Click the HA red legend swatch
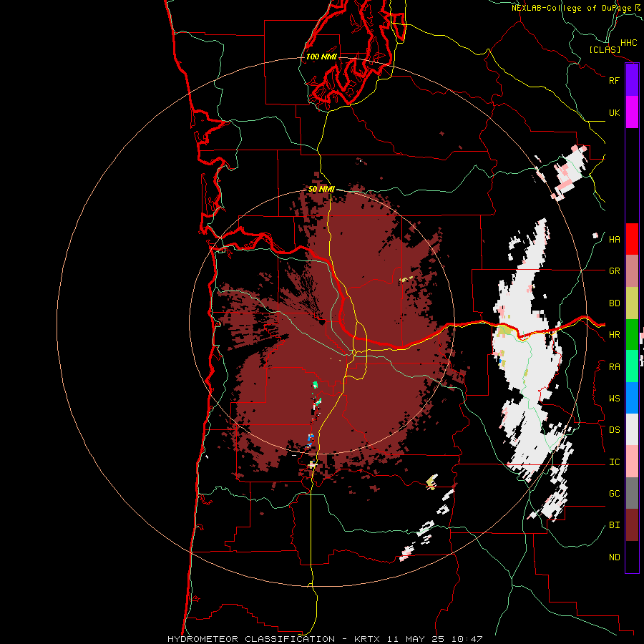Viewport: 644px width, 644px height. 632,239
